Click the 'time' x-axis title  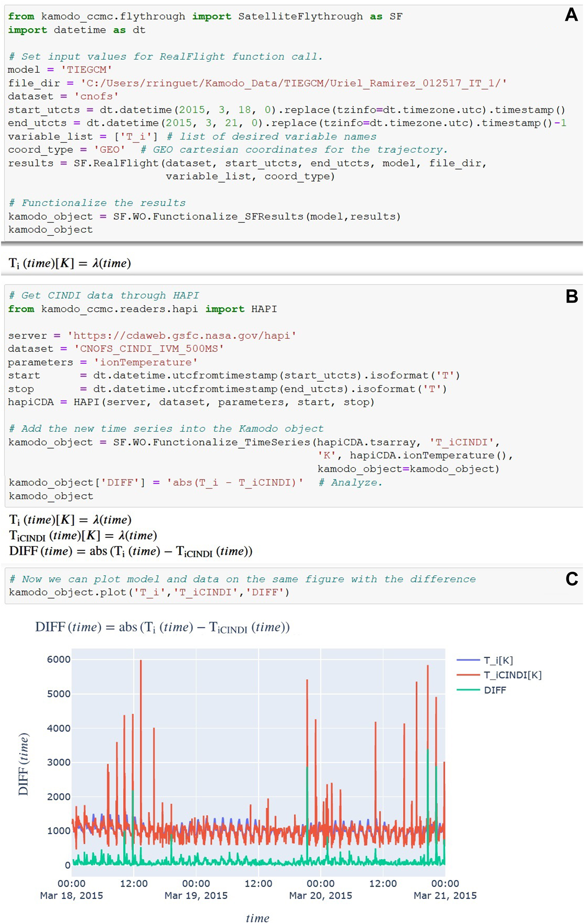tap(257, 918)
